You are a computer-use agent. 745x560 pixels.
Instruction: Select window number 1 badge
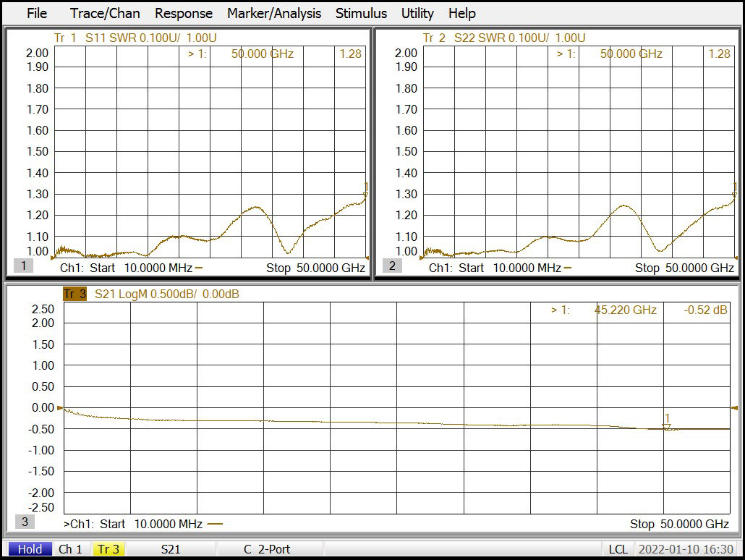pyautogui.click(x=23, y=266)
